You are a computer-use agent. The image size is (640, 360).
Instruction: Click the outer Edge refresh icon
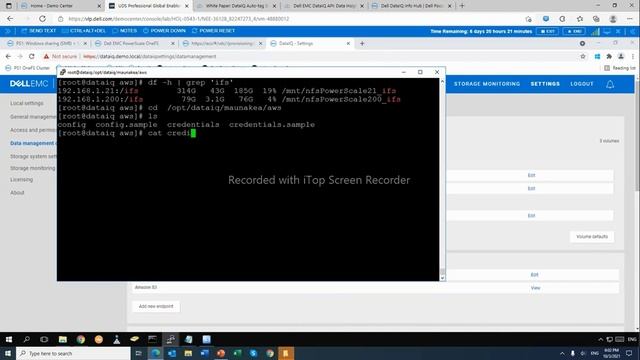[42, 19]
